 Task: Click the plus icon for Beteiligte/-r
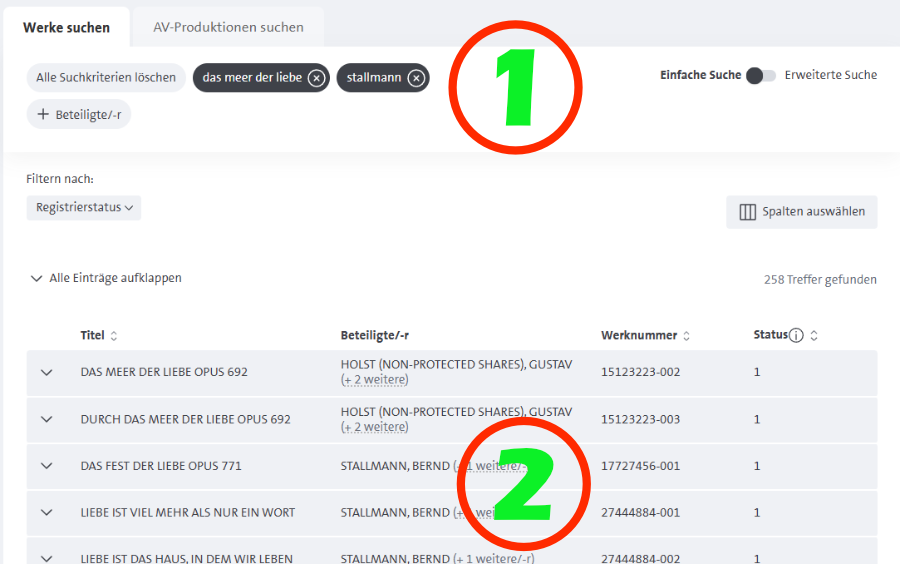(43, 115)
